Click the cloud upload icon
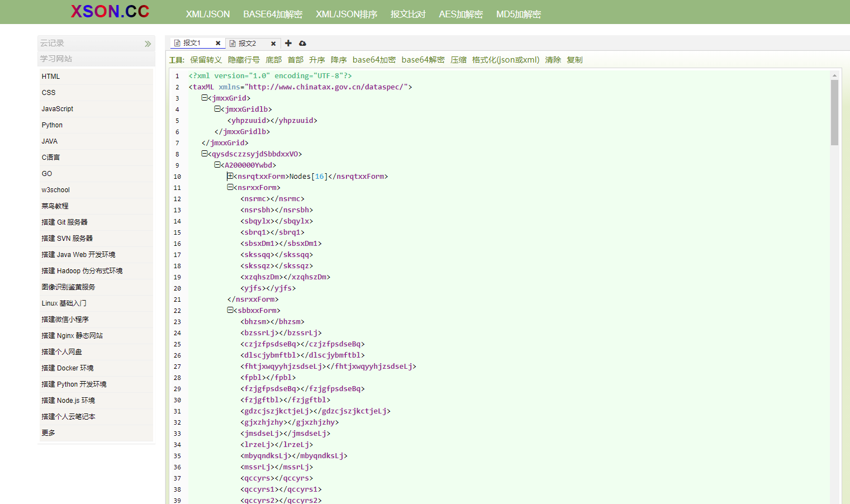The image size is (850, 504). coord(302,43)
